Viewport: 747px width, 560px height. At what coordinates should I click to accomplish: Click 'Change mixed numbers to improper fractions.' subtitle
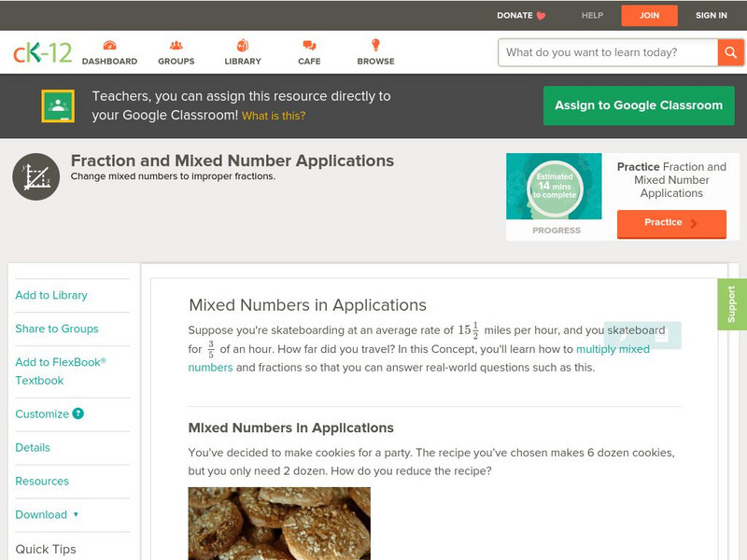coord(173,176)
